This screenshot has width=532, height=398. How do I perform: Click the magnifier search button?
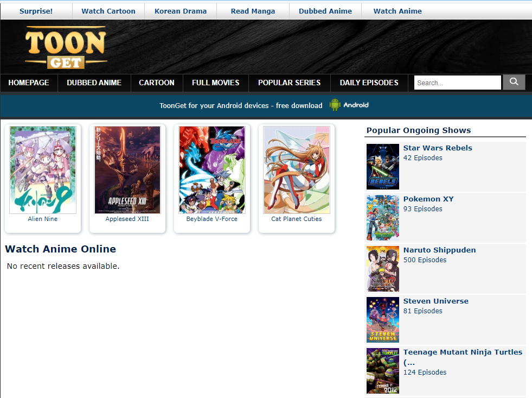tap(514, 83)
